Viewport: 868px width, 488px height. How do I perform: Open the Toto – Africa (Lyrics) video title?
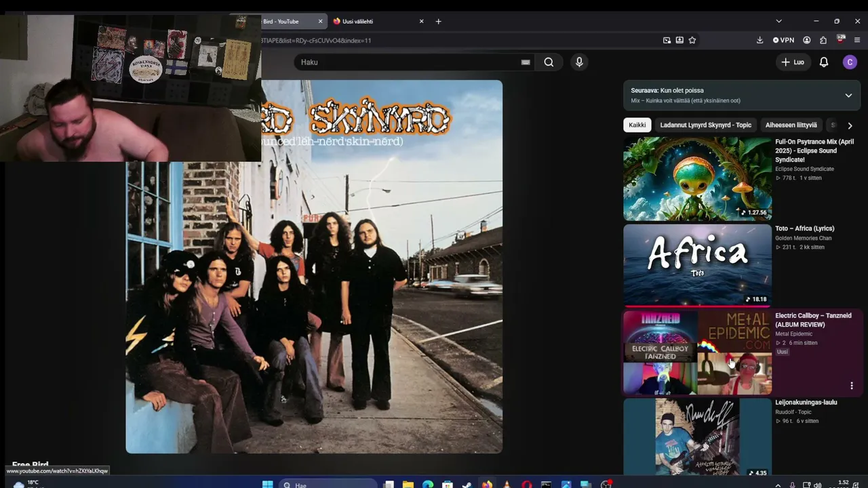(x=805, y=228)
